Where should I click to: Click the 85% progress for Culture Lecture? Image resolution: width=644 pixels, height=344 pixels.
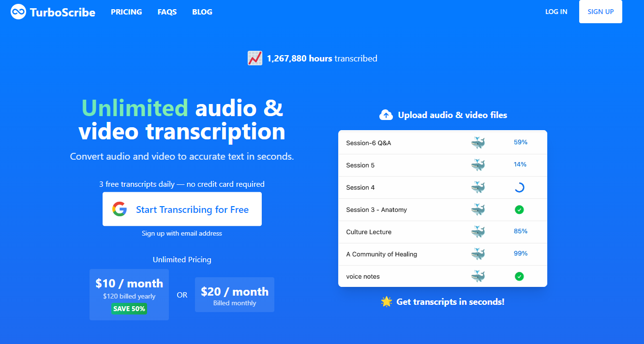pos(520,231)
